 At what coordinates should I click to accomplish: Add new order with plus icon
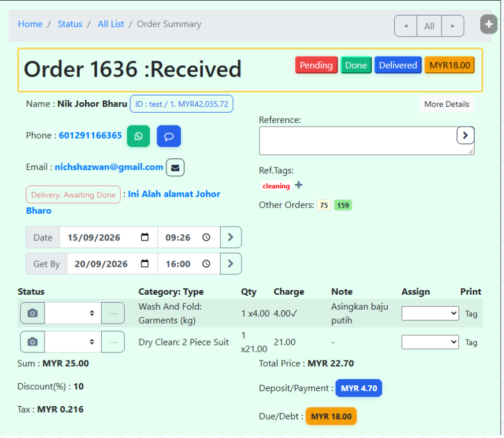(488, 24)
